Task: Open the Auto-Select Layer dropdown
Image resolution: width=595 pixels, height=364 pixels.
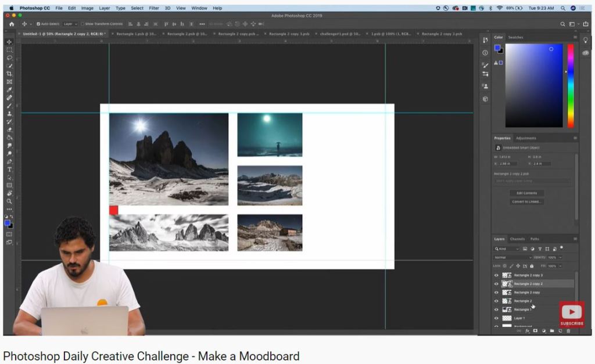Action: point(70,24)
